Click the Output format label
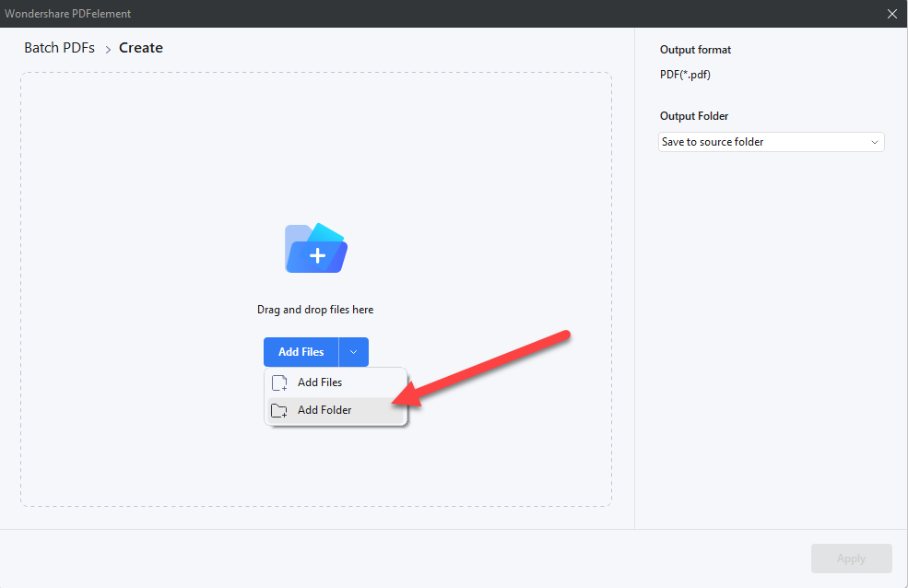 pyautogui.click(x=695, y=50)
